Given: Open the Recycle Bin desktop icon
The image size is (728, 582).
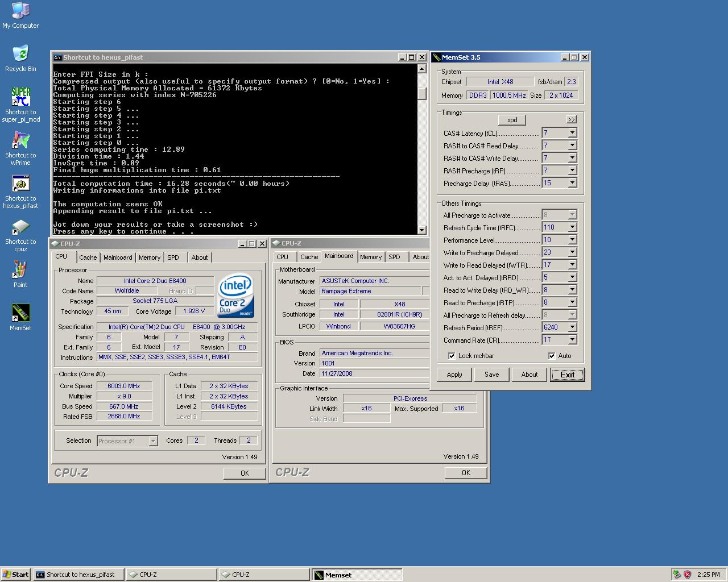Looking at the screenshot, I should point(20,59).
